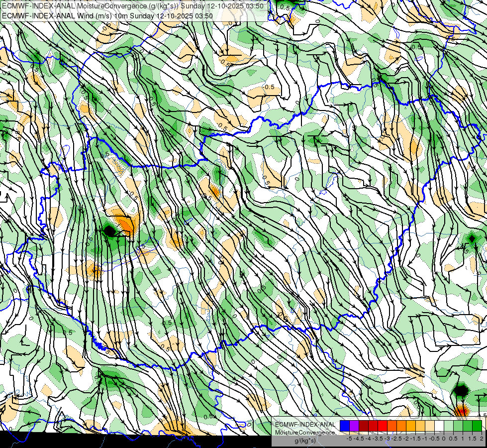Select the palest green swatch ending at 0.5
Image resolution: width=487 pixels, height=448 pixels.
tap(449, 426)
